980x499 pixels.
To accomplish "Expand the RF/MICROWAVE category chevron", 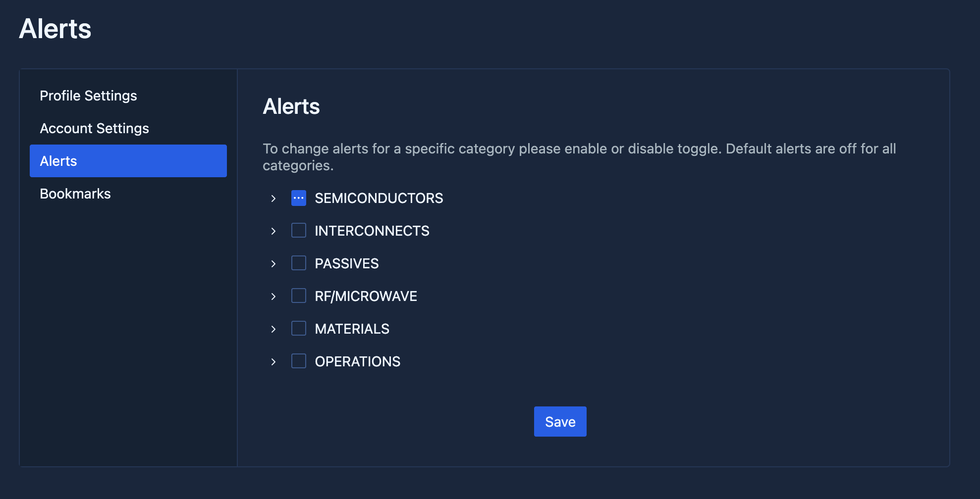I will pyautogui.click(x=273, y=297).
